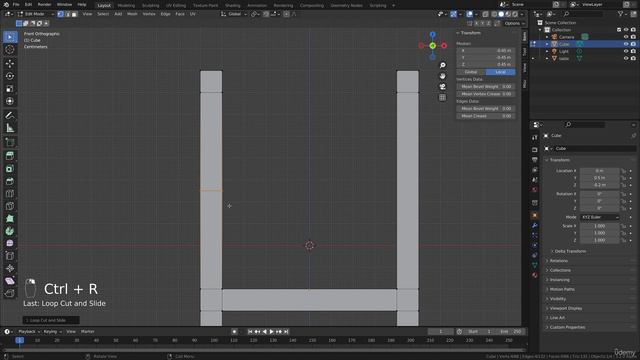Choose the Measure ruler tool
640x360 pixels.
[x=10, y=128]
